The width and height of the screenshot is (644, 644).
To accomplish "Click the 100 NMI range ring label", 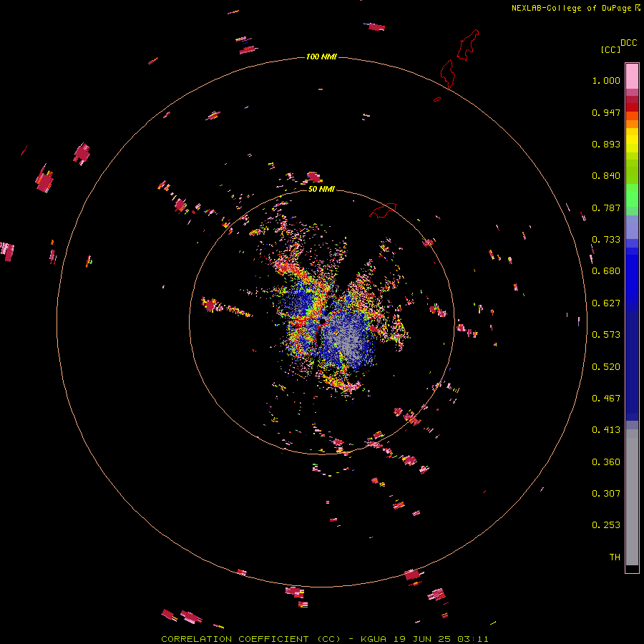I will [x=321, y=57].
